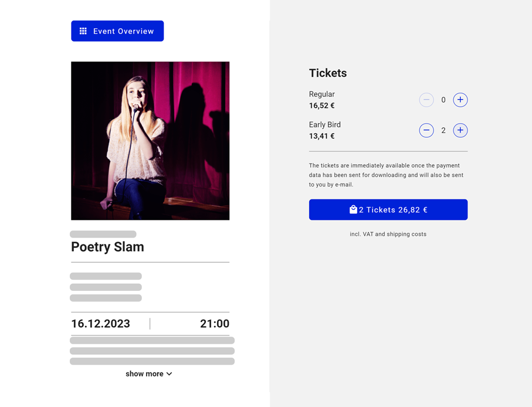Remove one Early Bird ticket
Screen dimensions: 532x407
426,130
